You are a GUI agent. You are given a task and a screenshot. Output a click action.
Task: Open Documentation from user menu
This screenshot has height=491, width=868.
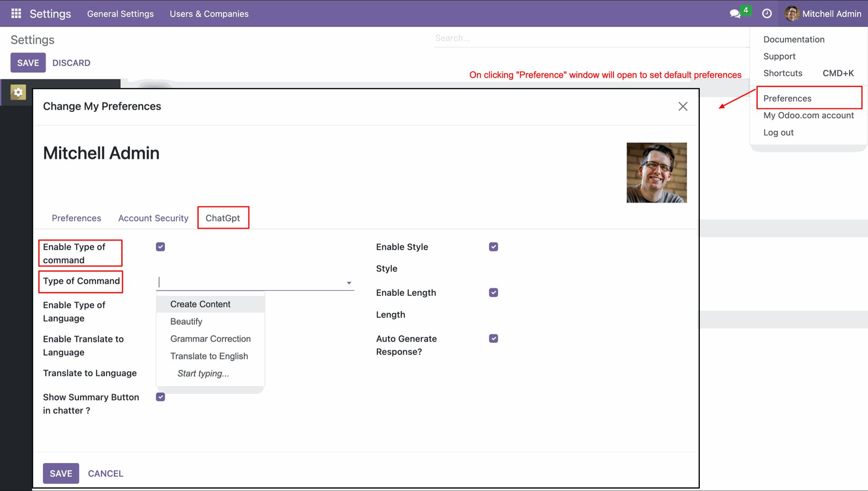[x=793, y=39]
